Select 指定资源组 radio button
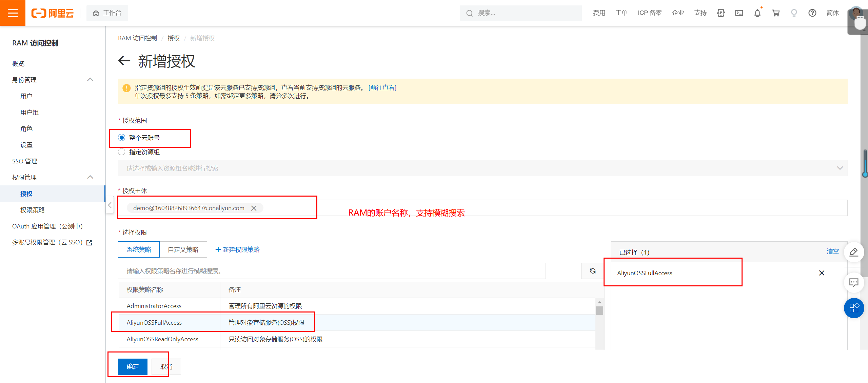The image size is (868, 383). 121,152
